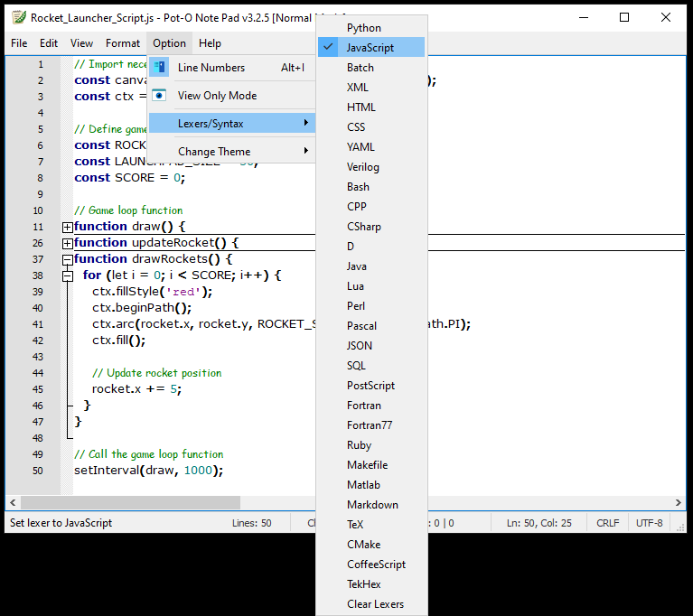Choose Lua syntax
This screenshot has height=616, width=693.
click(x=371, y=286)
